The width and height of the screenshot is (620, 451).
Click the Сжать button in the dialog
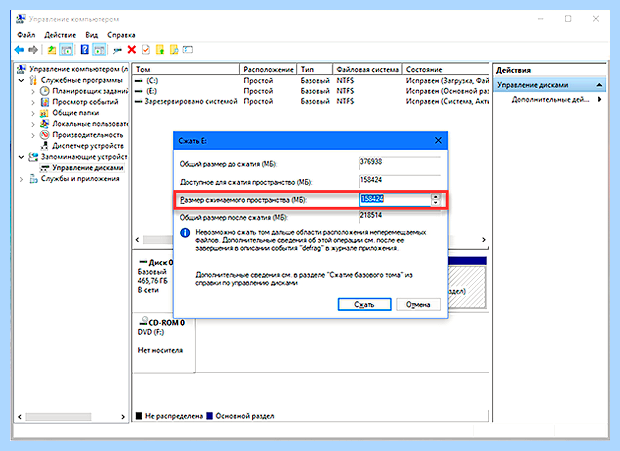[x=365, y=304]
